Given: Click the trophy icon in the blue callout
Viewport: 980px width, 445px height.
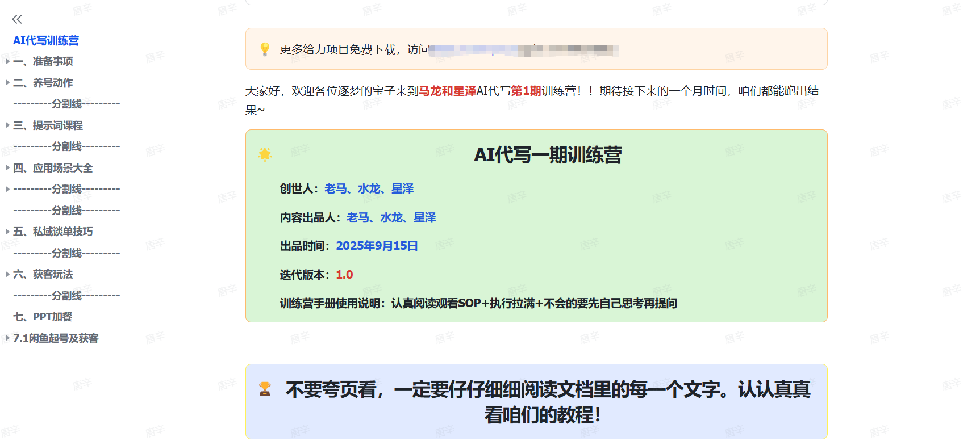Looking at the screenshot, I should (265, 389).
